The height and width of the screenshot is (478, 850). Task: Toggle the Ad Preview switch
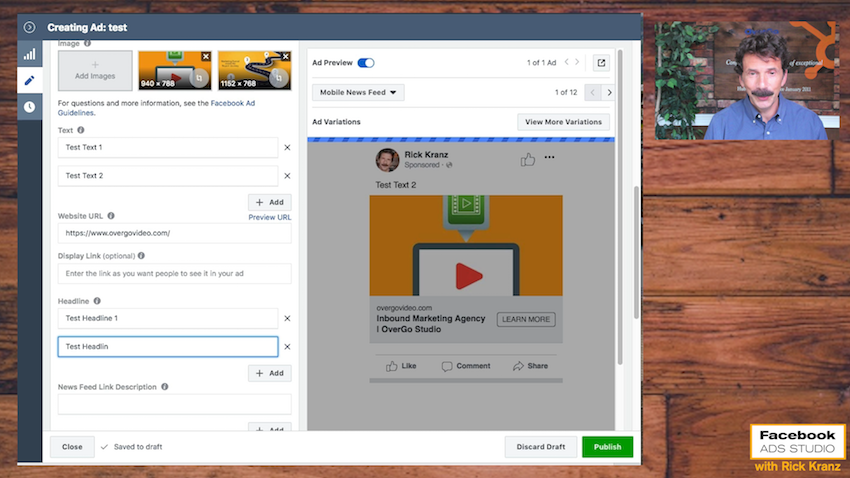point(366,63)
